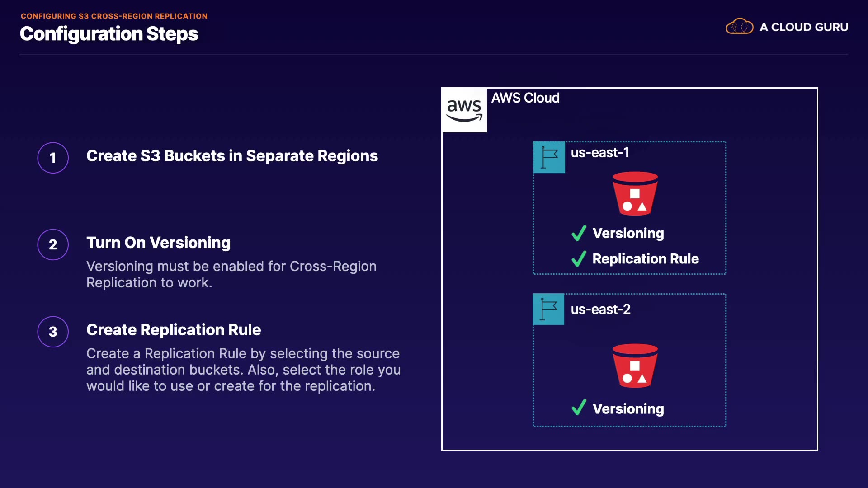Click the Create Replication Rule heading
The width and height of the screenshot is (868, 488).
pyautogui.click(x=174, y=330)
